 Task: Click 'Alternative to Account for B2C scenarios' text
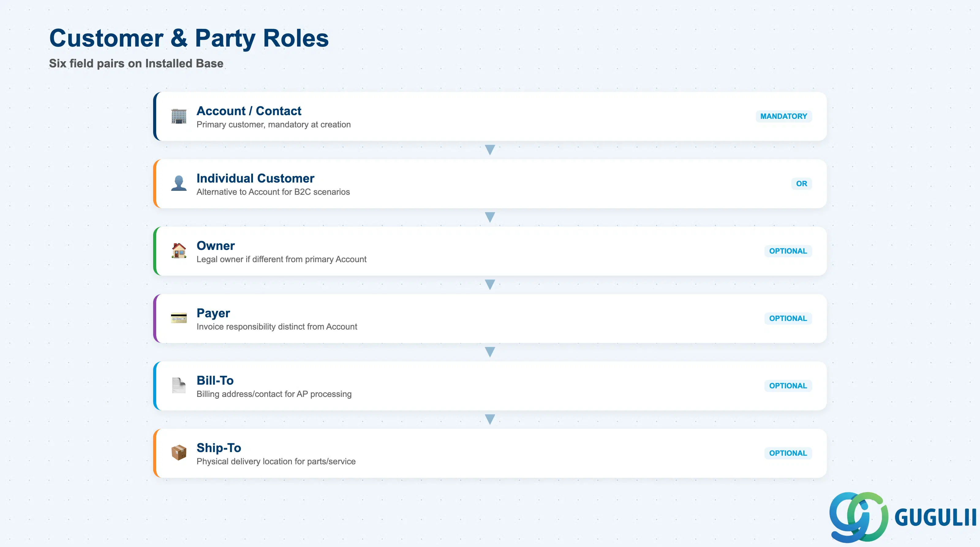pos(273,192)
